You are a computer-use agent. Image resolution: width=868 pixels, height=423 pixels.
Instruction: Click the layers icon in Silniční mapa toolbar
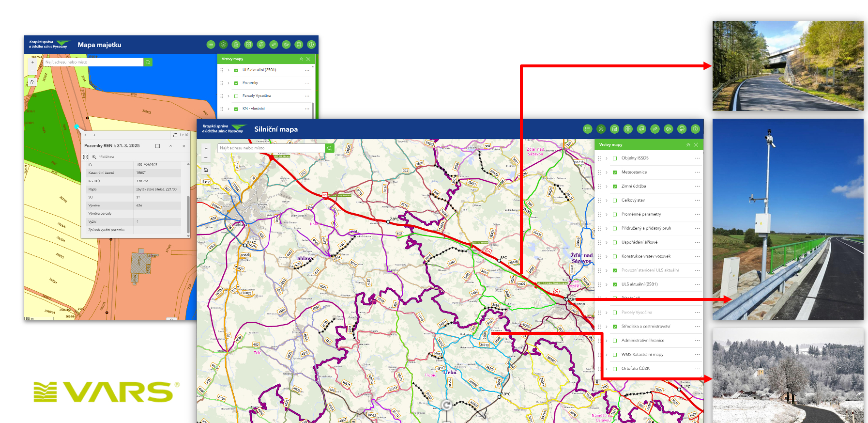pyautogui.click(x=601, y=129)
